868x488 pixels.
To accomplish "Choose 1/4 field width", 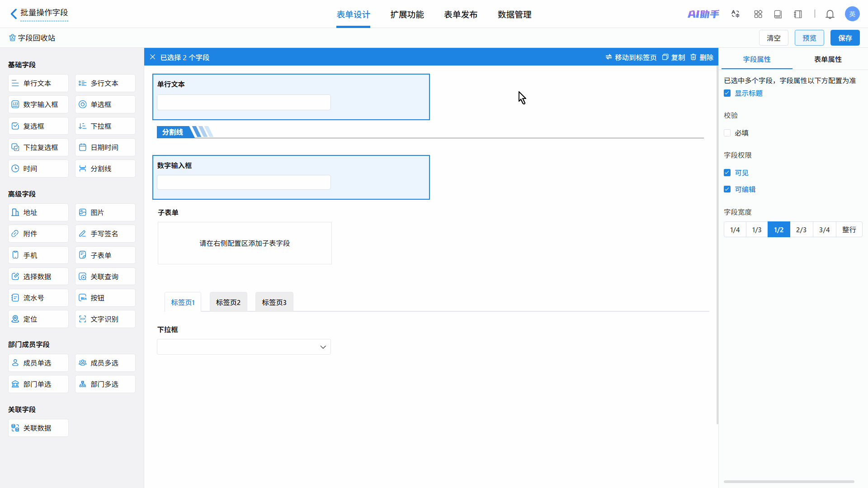I will point(735,230).
